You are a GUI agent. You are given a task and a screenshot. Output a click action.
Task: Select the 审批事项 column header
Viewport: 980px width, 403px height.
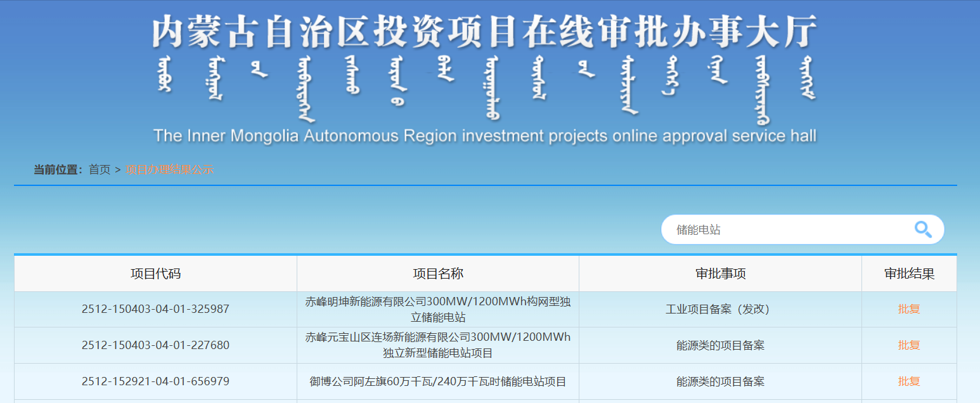point(720,274)
